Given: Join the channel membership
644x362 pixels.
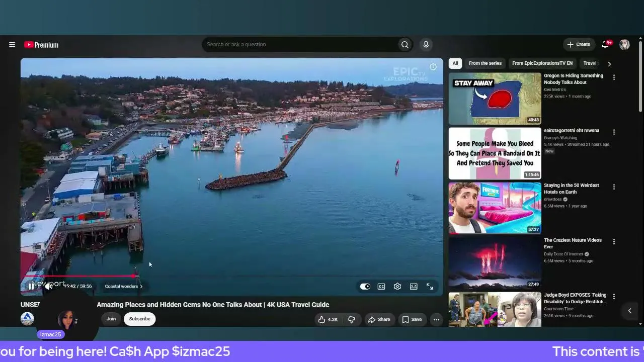Looking at the screenshot, I should click(x=111, y=319).
